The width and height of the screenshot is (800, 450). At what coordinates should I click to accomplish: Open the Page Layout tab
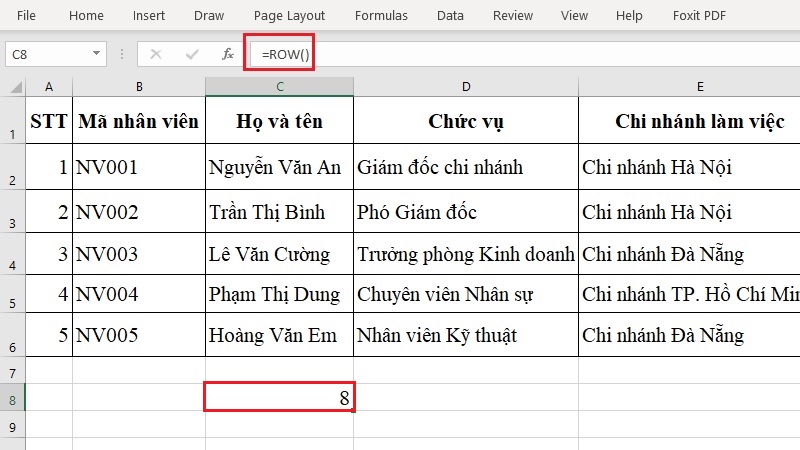pos(289,15)
